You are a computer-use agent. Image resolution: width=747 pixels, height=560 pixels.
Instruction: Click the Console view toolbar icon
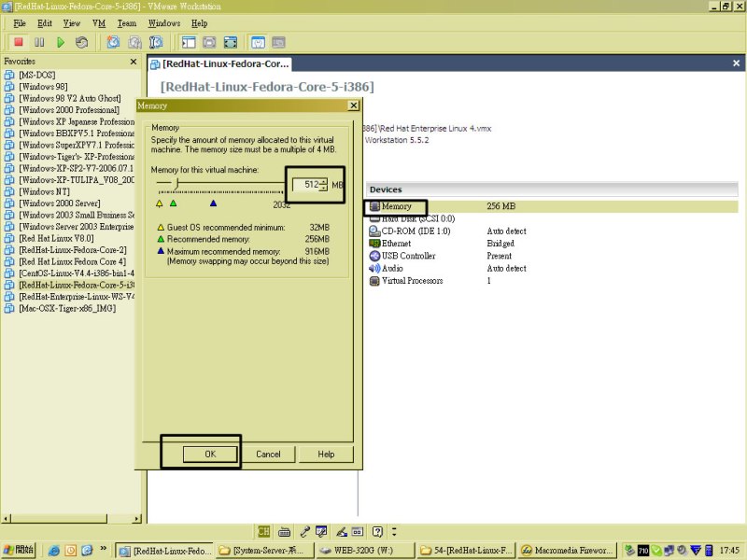click(278, 42)
